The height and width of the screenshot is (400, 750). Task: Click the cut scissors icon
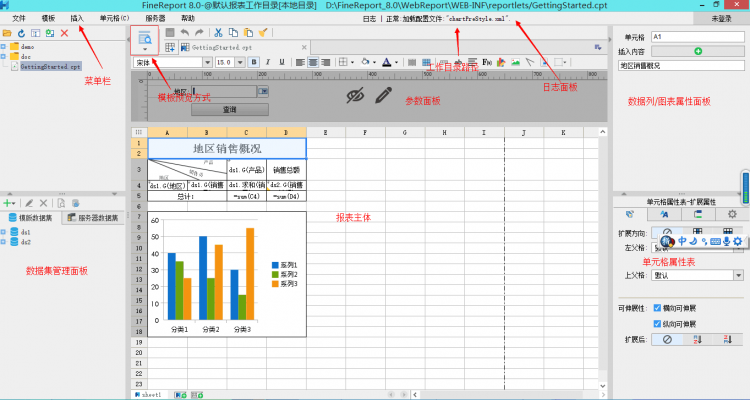pos(218,33)
